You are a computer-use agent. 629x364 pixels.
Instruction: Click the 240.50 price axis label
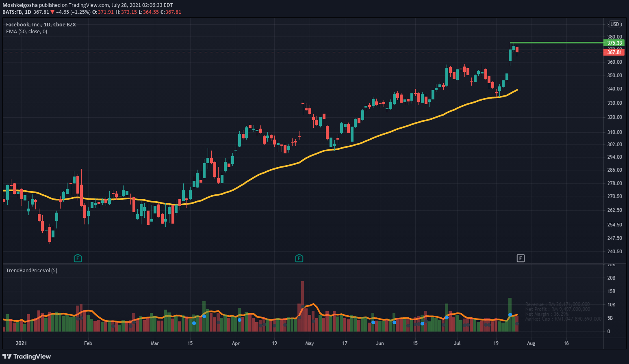(x=614, y=251)
